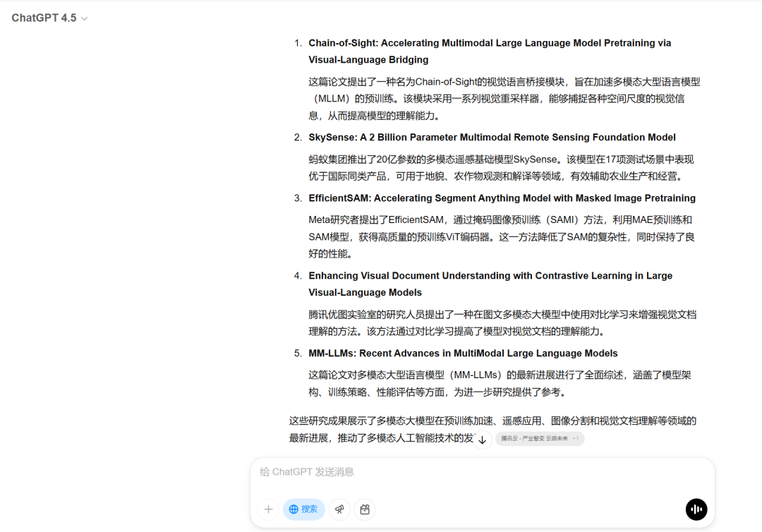The height and width of the screenshot is (532, 762).
Task: Open the ChatGPT 4.5 model selector
Action: 49,18
